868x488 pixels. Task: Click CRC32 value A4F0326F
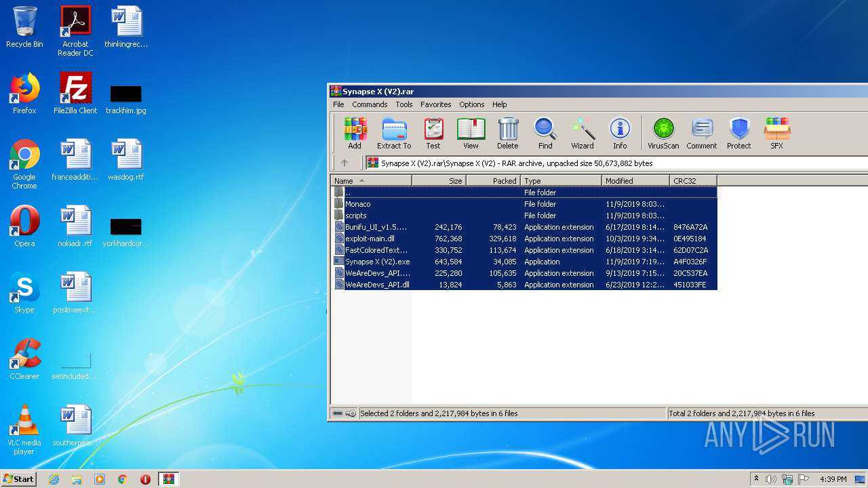tap(690, 262)
